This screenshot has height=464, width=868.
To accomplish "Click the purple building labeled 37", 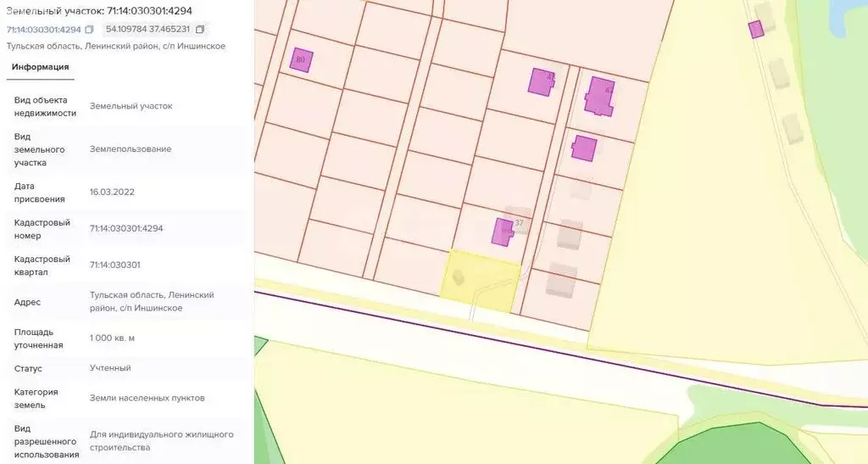I will (x=504, y=232).
